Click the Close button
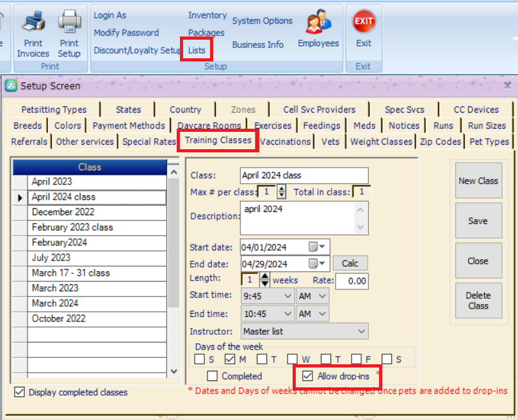518x420 pixels. coord(478,261)
